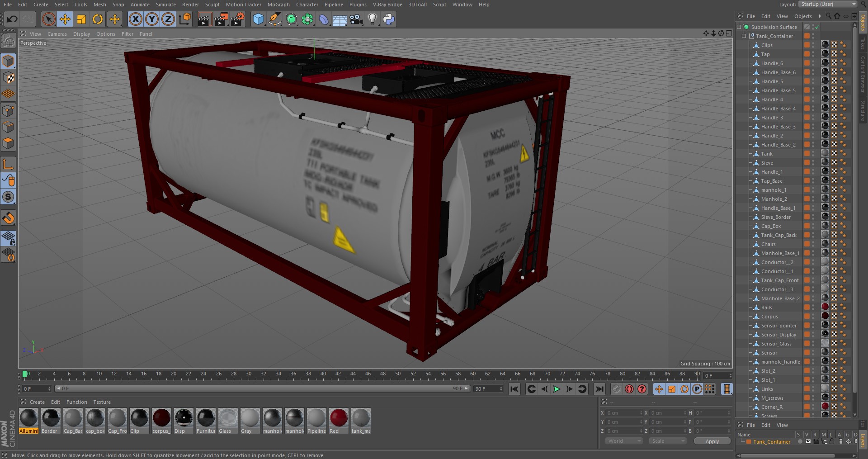
Task: Open Material manager Create menu
Action: point(37,402)
